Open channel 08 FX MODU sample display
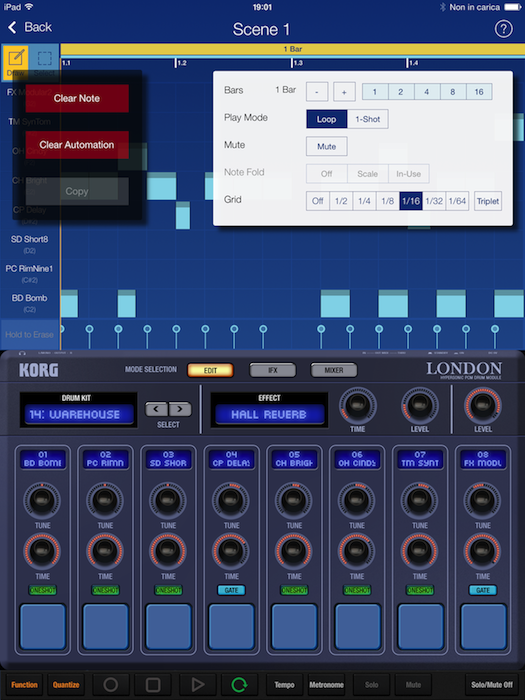Image resolution: width=525 pixels, height=700 pixels. coord(483,459)
